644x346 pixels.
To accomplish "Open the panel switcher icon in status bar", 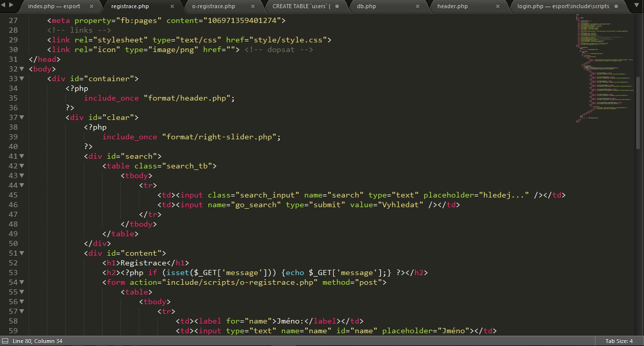I will coord(5,341).
